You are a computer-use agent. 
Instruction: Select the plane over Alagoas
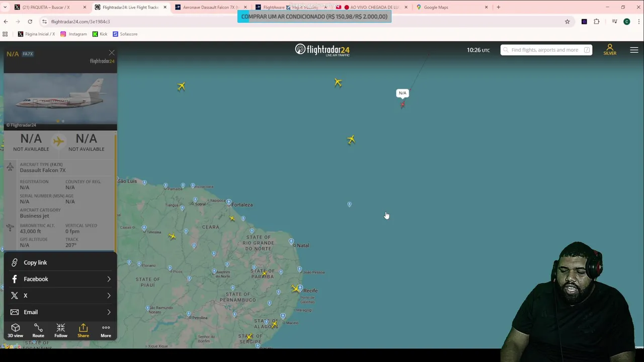click(x=274, y=325)
